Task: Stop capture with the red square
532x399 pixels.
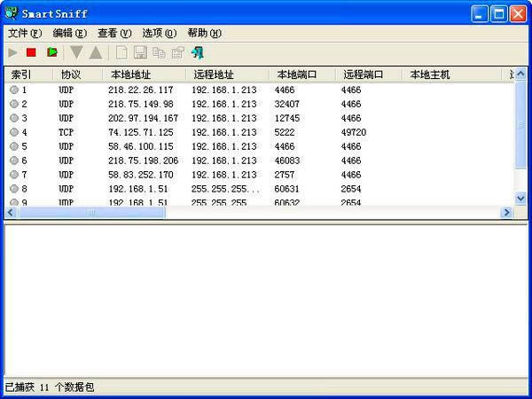Action: click(x=31, y=52)
